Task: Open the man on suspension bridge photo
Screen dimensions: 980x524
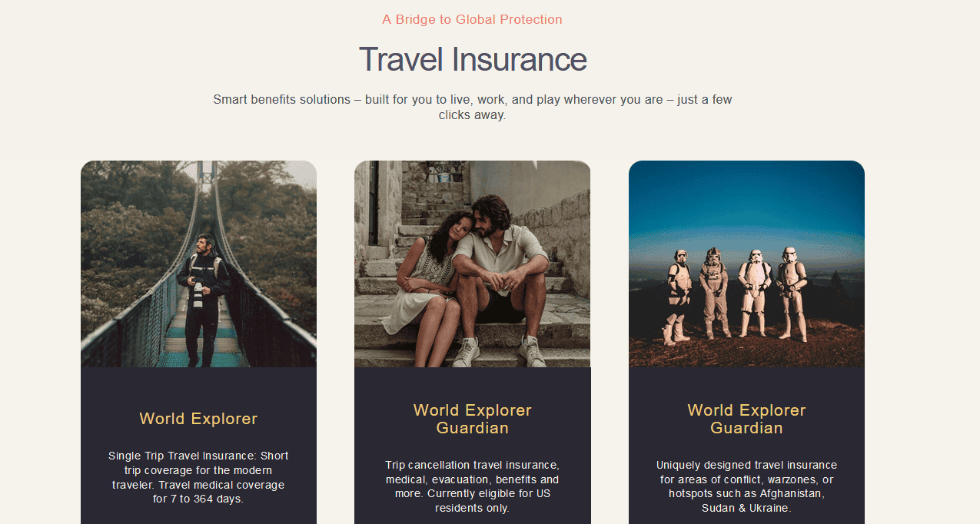Action: (x=198, y=264)
